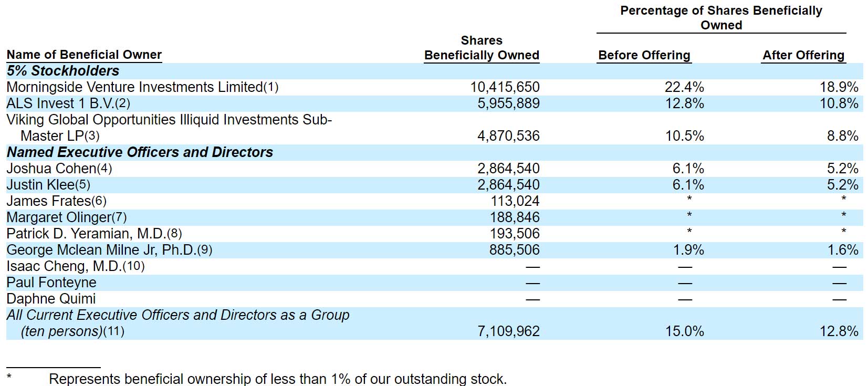Select the "Viking Global Opportunities Illiquid Investments" name

[x=169, y=128]
